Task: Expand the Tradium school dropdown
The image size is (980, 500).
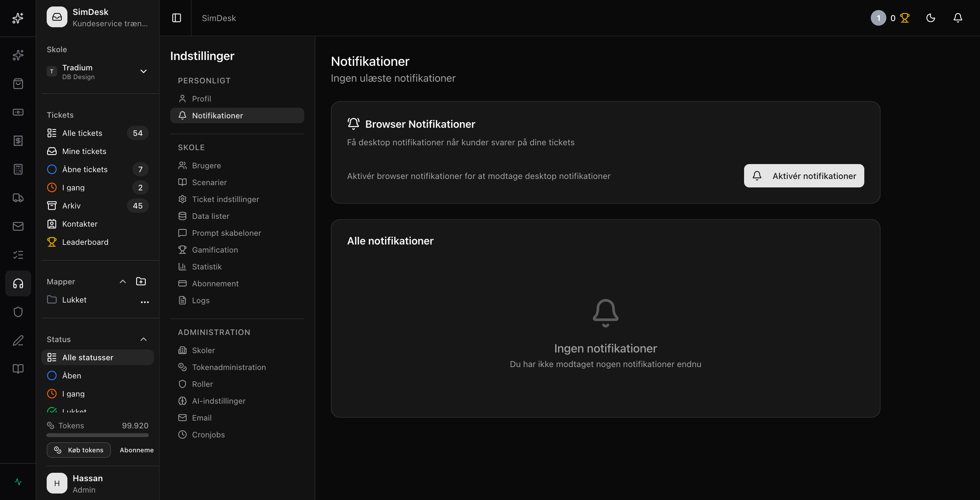Action: (x=98, y=72)
